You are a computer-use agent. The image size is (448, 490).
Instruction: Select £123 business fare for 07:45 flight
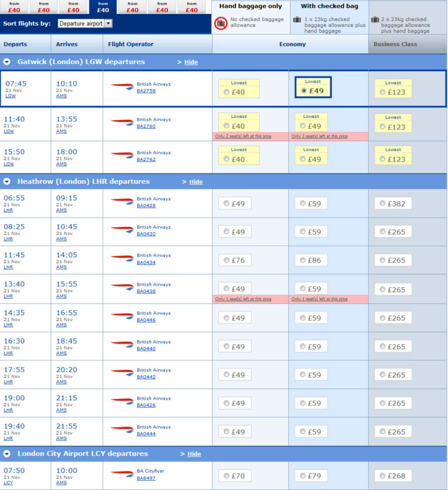(x=383, y=92)
